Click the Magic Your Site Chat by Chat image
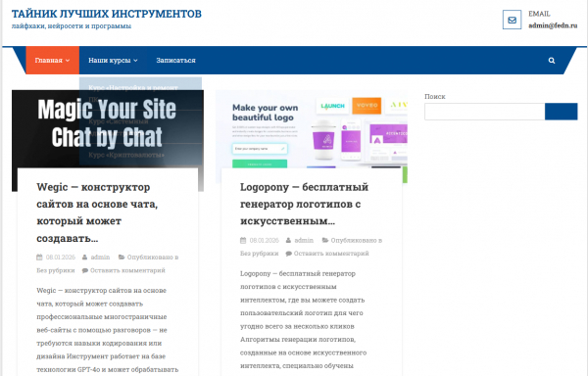 [x=108, y=129]
